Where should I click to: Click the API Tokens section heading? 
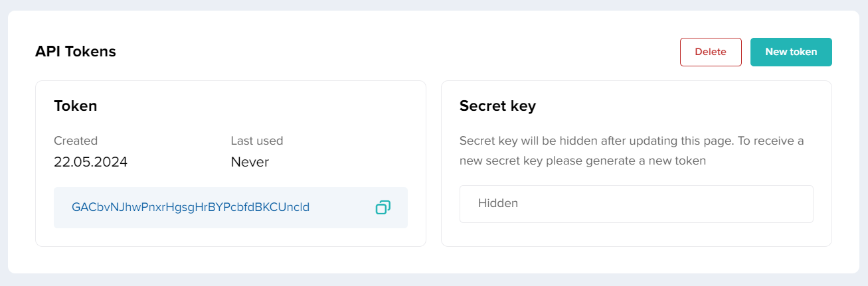pyautogui.click(x=76, y=51)
